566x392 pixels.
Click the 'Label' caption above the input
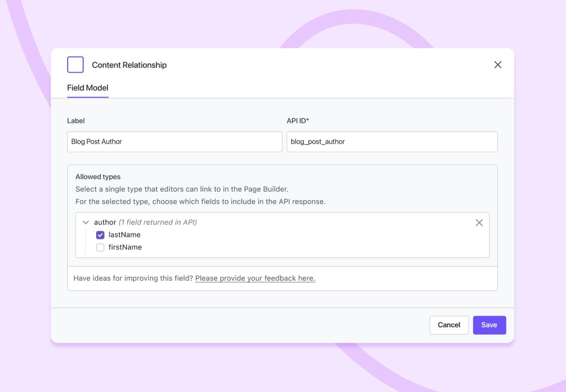[x=76, y=121]
